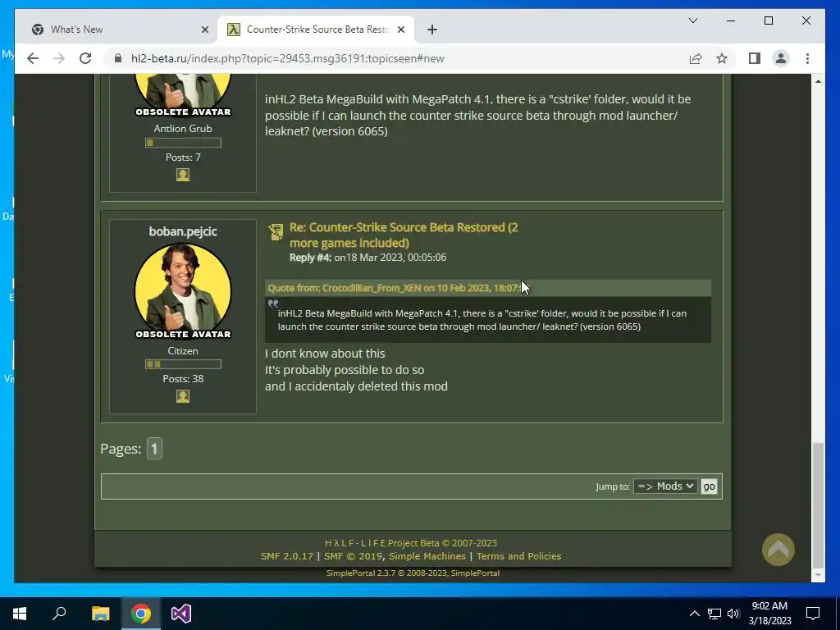Click the profile icon under Posts: 7
This screenshot has width=840, height=630.
[x=183, y=175]
